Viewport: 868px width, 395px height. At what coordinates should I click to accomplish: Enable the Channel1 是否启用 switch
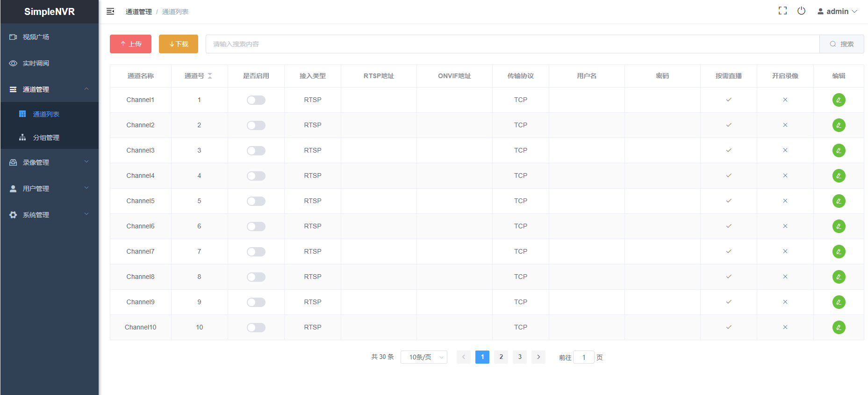click(256, 100)
